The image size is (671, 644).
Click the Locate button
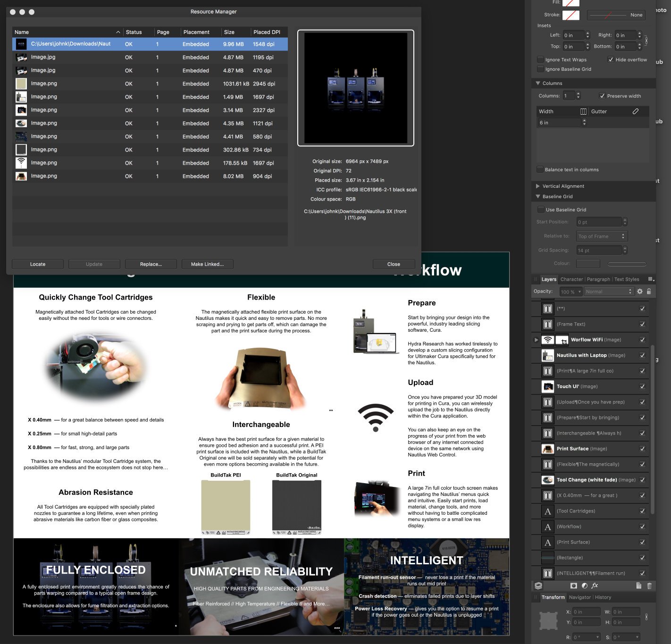click(x=38, y=264)
